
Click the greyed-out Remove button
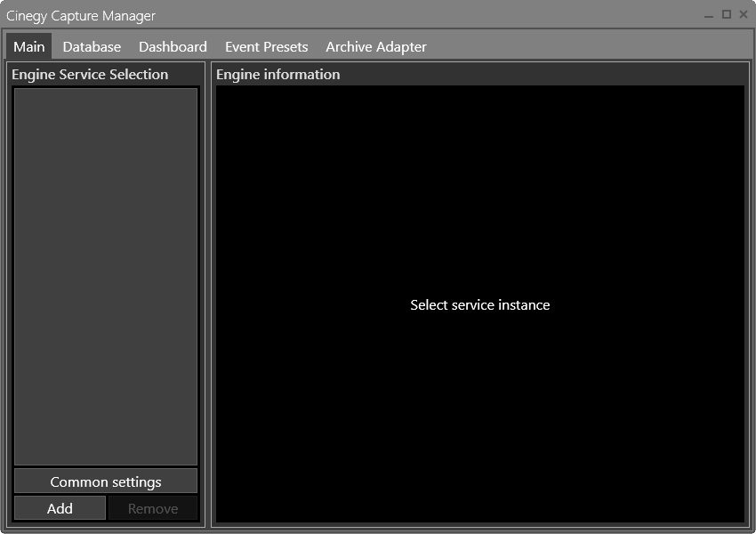(x=153, y=508)
